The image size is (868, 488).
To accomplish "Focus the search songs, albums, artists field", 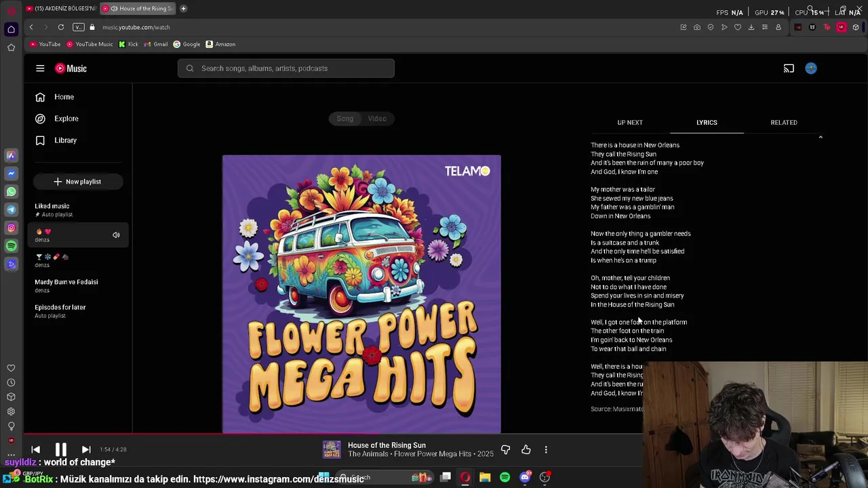I will click(286, 68).
